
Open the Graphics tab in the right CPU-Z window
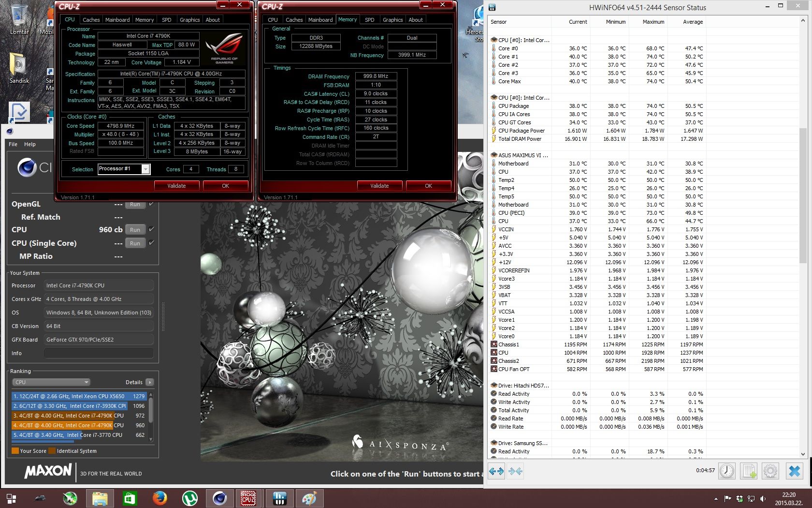tap(392, 20)
